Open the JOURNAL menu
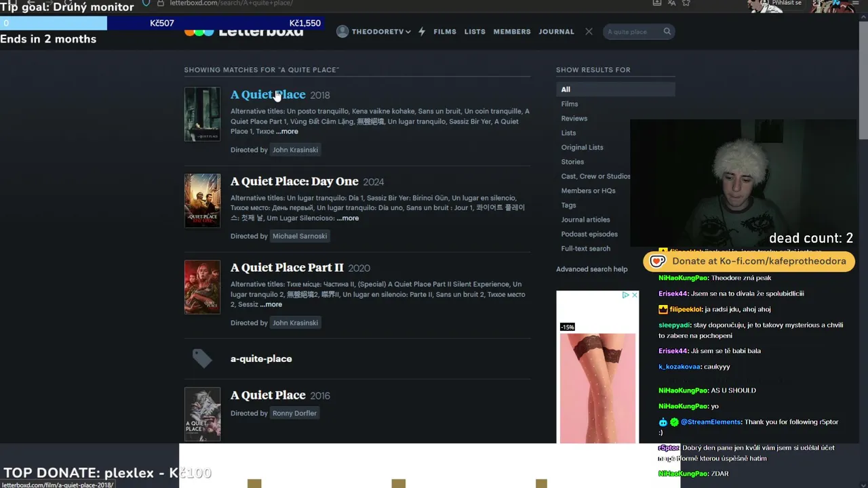Viewport: 868px width, 488px height. click(556, 32)
